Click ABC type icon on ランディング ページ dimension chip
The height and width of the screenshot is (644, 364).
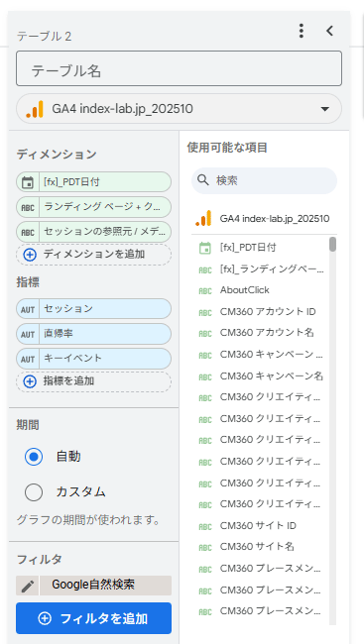coord(28,207)
